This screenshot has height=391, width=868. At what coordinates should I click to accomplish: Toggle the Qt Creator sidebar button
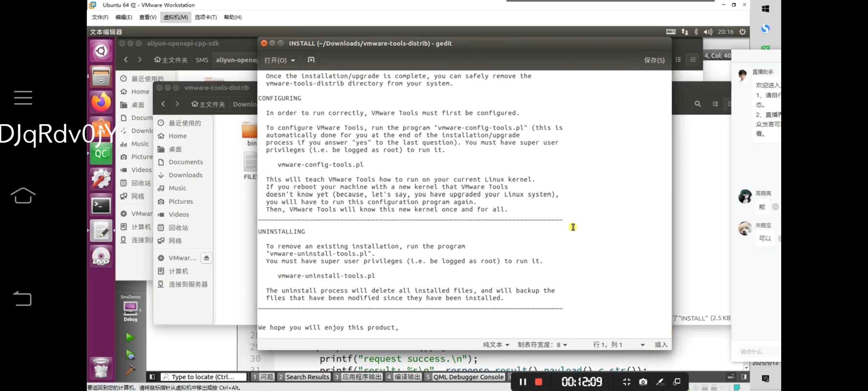pyautogui.click(x=152, y=377)
